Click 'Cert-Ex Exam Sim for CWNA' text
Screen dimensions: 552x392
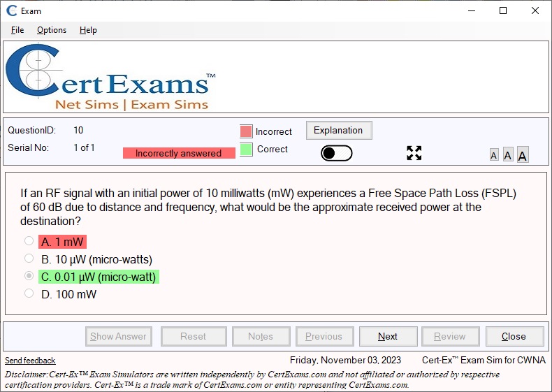click(x=484, y=360)
